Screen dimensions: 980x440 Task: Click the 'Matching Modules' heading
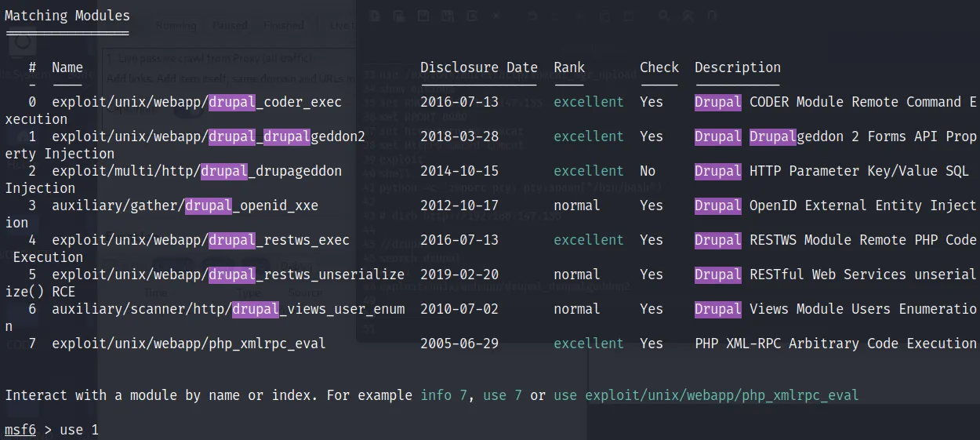click(x=67, y=16)
